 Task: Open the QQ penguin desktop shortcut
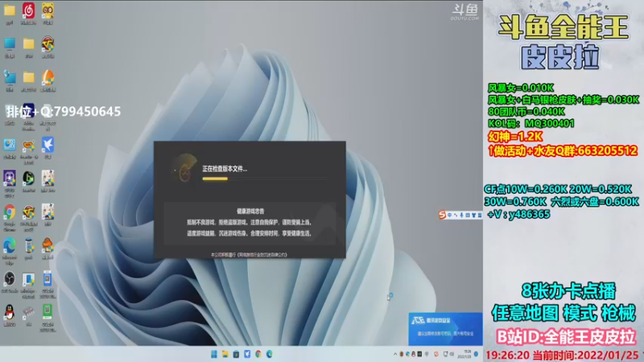coord(10,314)
